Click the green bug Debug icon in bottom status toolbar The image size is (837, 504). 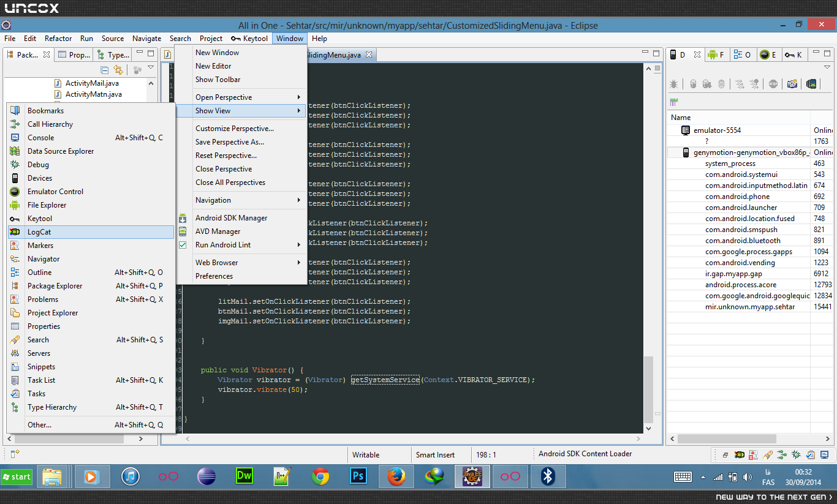coord(795,455)
